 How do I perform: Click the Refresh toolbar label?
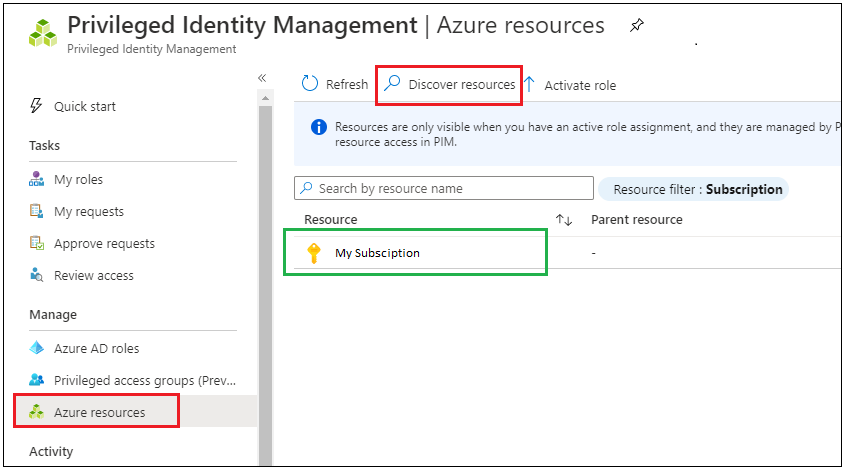[347, 85]
